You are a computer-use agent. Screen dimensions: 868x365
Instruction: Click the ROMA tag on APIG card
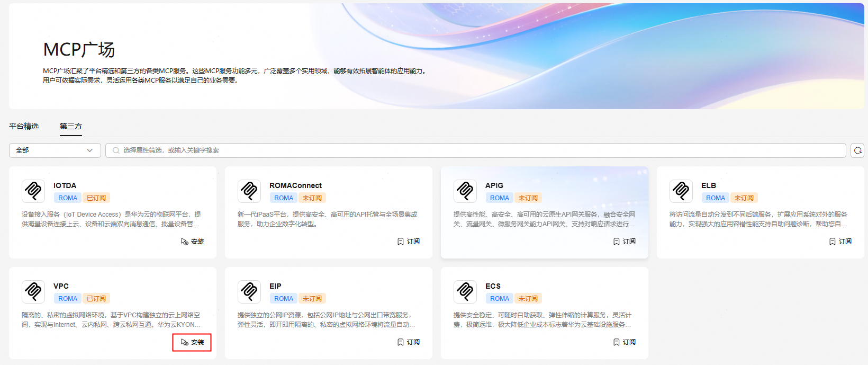500,198
